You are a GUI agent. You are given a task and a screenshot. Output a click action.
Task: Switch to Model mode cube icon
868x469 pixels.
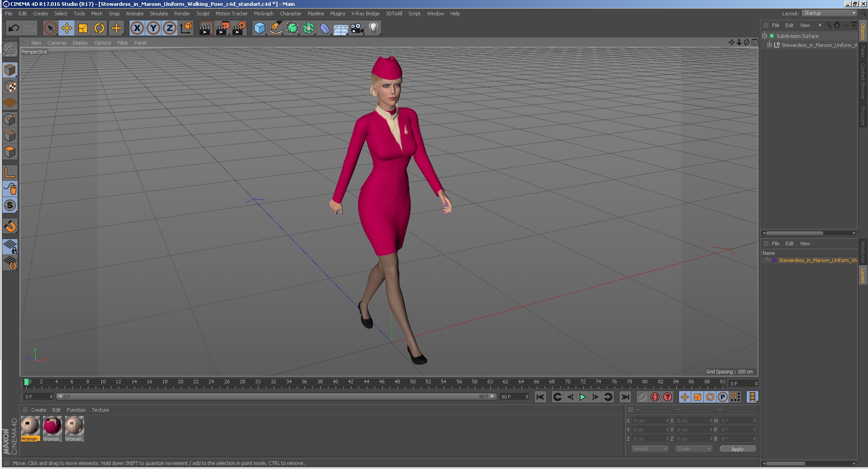point(10,70)
